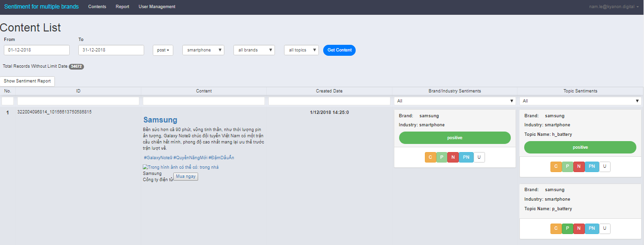
Task: Click the Get Content button
Action: pyautogui.click(x=339, y=50)
